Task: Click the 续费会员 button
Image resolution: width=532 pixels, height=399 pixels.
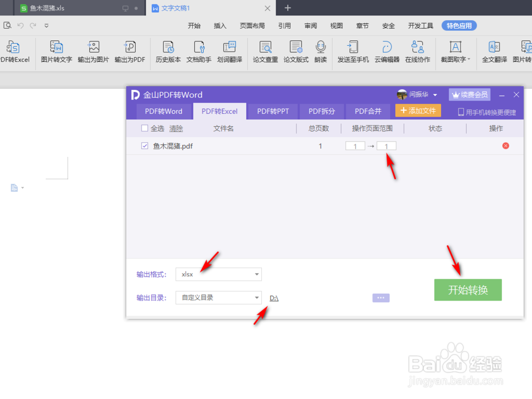Action: click(470, 95)
